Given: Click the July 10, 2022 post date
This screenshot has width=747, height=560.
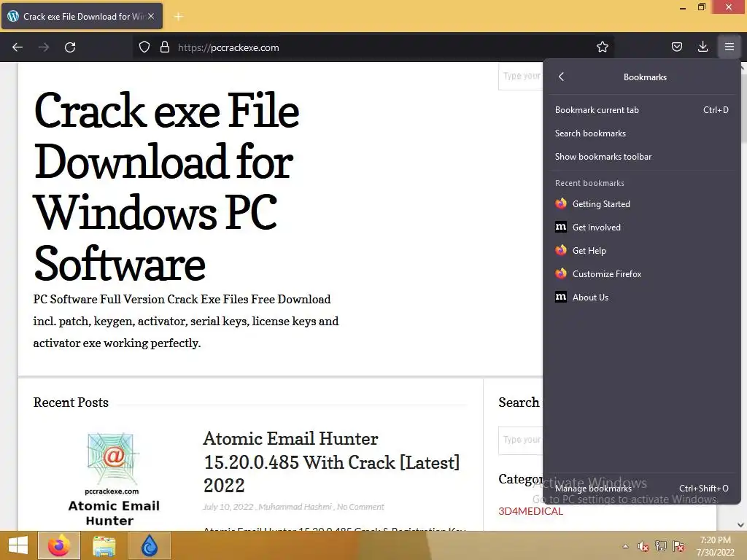Looking at the screenshot, I should 228,507.
